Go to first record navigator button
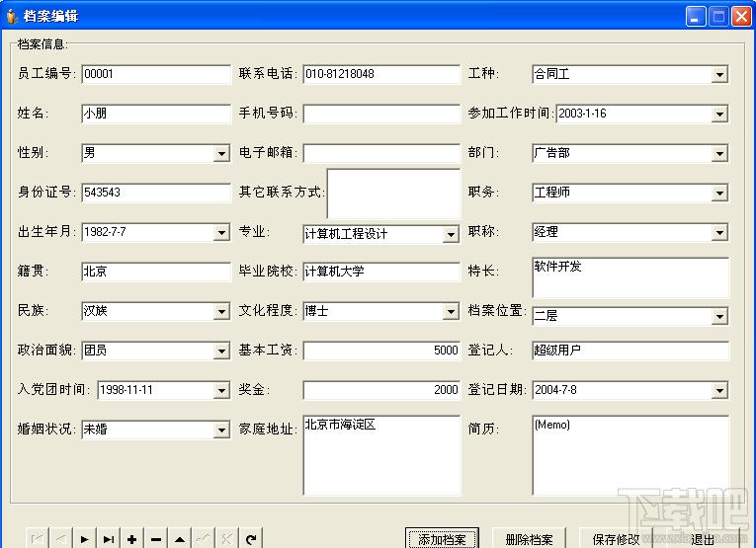The image size is (756, 548). pos(38,539)
